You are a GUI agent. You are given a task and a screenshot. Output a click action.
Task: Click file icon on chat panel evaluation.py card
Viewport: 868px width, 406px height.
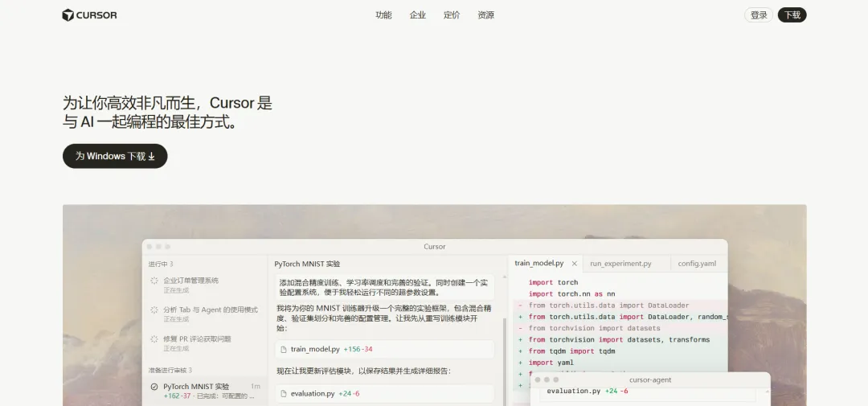284,394
